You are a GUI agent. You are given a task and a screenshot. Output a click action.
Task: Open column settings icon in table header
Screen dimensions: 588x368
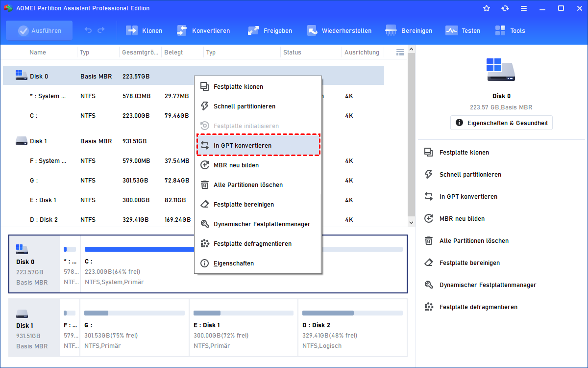400,52
